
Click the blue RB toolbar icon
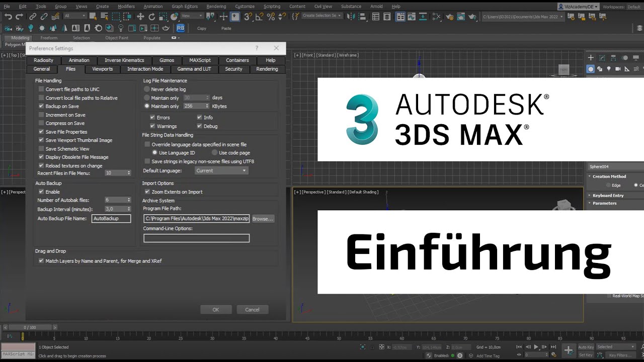pos(180,28)
